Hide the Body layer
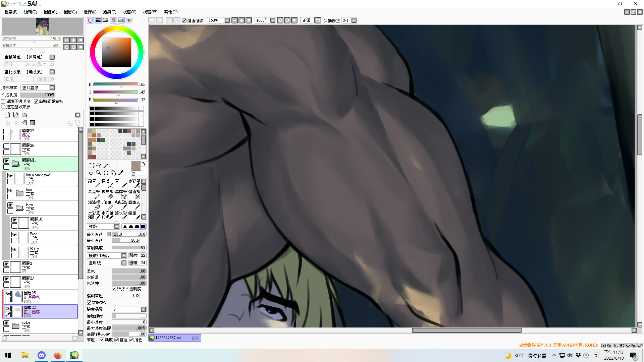The height and width of the screenshot is (362, 644). [14, 249]
